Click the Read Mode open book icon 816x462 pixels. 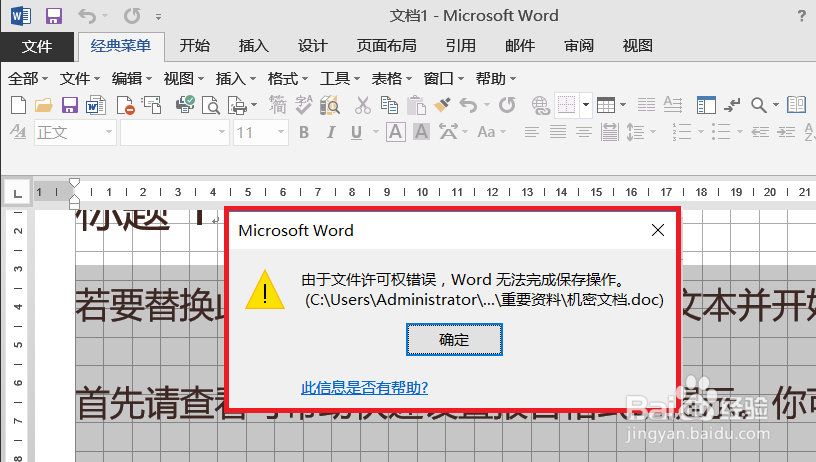(x=796, y=105)
